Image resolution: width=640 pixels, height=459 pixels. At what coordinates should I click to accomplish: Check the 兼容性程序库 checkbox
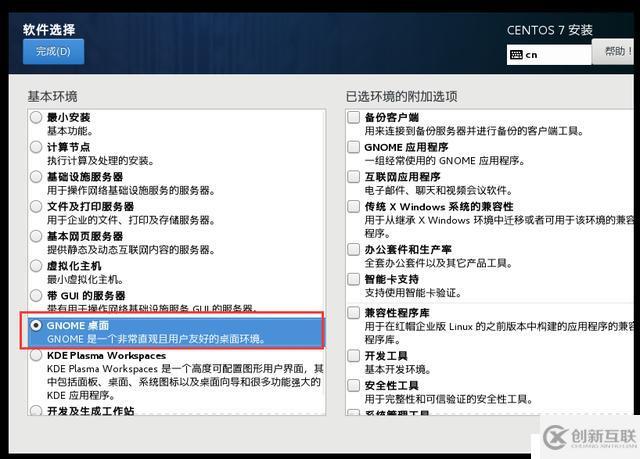pyautogui.click(x=353, y=313)
